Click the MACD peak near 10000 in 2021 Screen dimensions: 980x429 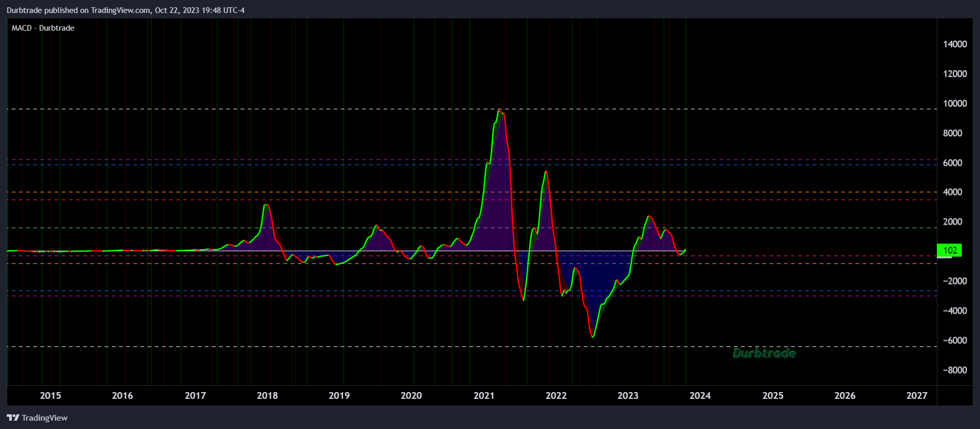coord(499,111)
